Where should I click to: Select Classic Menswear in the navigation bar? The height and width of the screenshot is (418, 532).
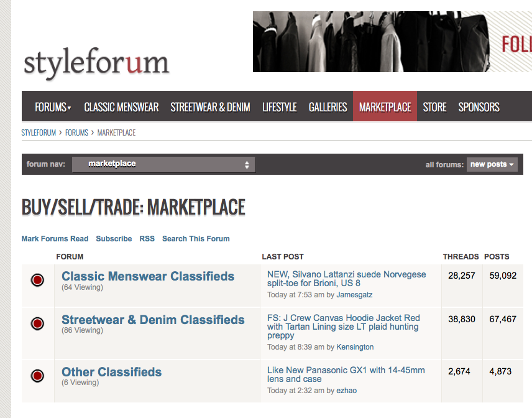pyautogui.click(x=121, y=107)
